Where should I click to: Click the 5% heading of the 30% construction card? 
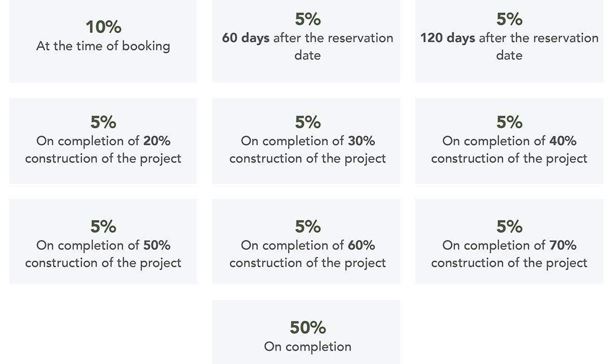(x=307, y=123)
